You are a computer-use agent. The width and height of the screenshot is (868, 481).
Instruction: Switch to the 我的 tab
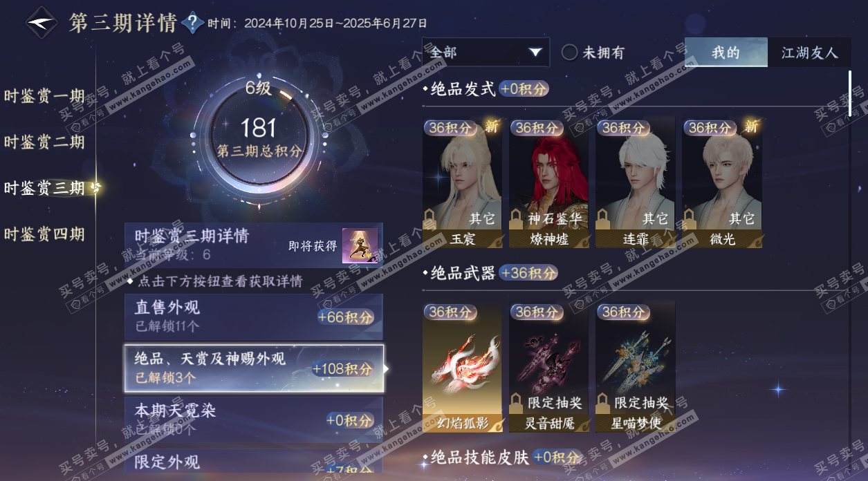(726, 53)
